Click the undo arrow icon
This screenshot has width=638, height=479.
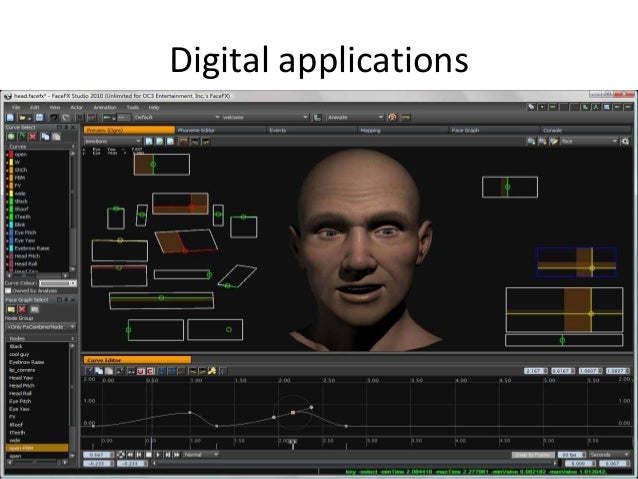coord(54,118)
